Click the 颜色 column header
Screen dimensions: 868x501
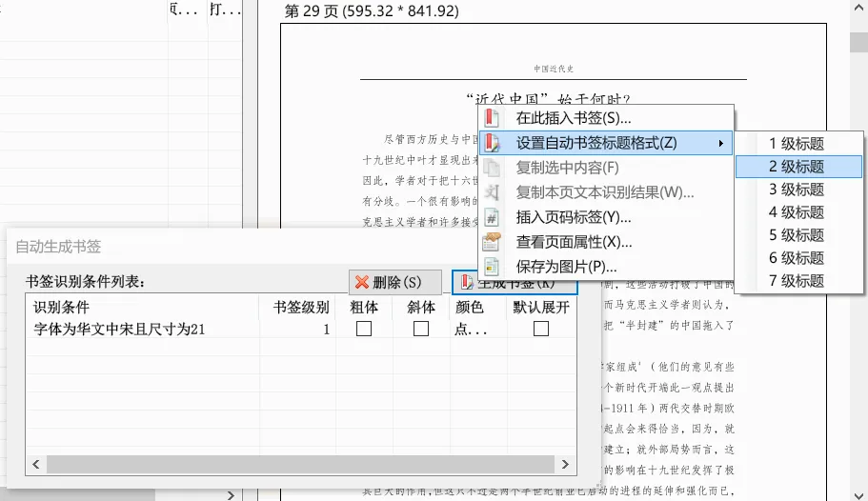478,308
